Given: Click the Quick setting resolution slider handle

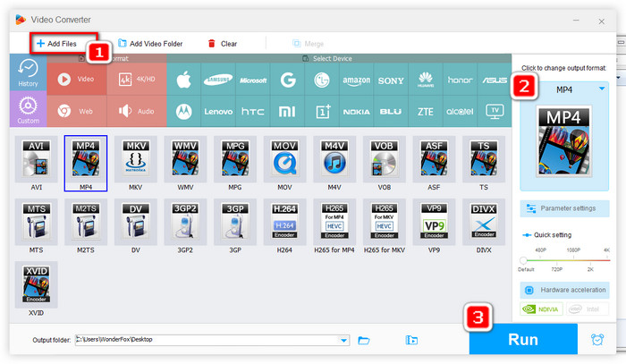Looking at the screenshot, I should coord(523,260).
